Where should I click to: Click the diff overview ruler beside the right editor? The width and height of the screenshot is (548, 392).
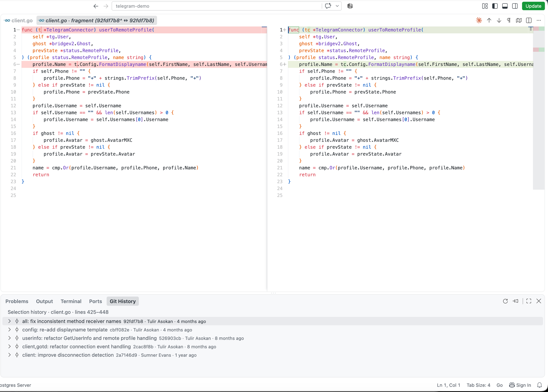(x=539, y=108)
